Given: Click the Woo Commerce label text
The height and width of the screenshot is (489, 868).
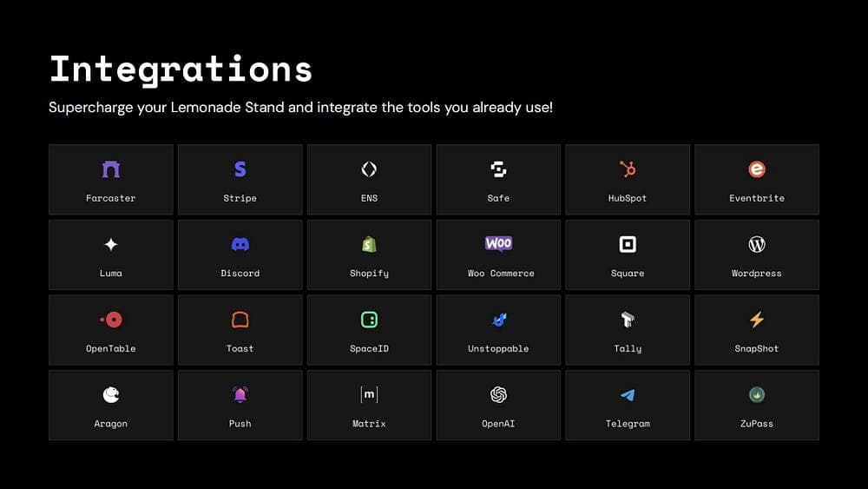Looking at the screenshot, I should click(501, 274).
